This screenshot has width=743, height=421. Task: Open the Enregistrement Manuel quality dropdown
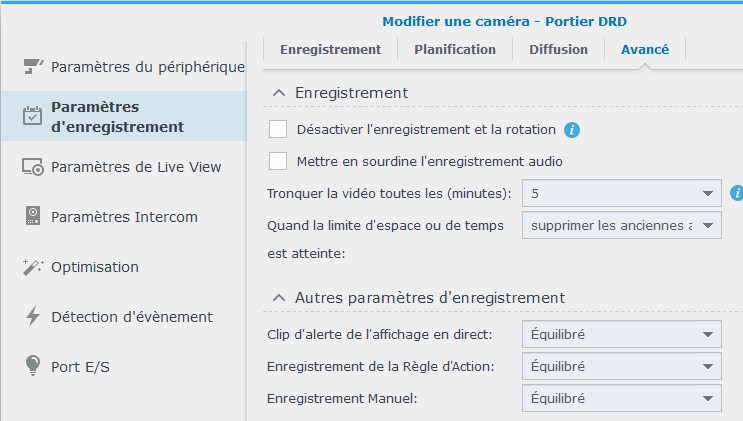click(x=621, y=398)
